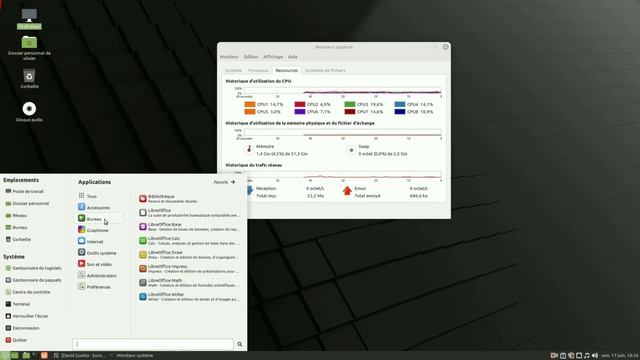Click the Mémoire color indicator
Viewport: 640px width, 360px height.
[249, 150]
